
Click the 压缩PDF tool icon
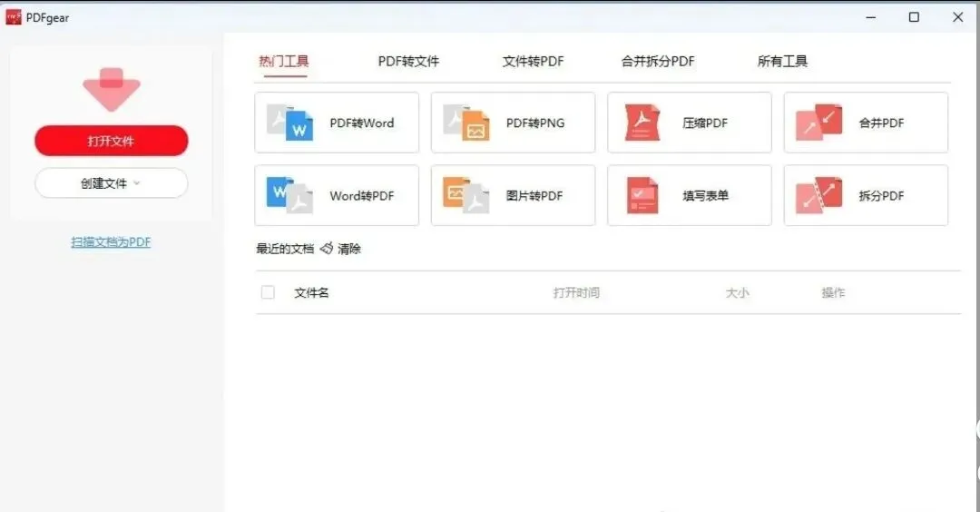coord(642,123)
